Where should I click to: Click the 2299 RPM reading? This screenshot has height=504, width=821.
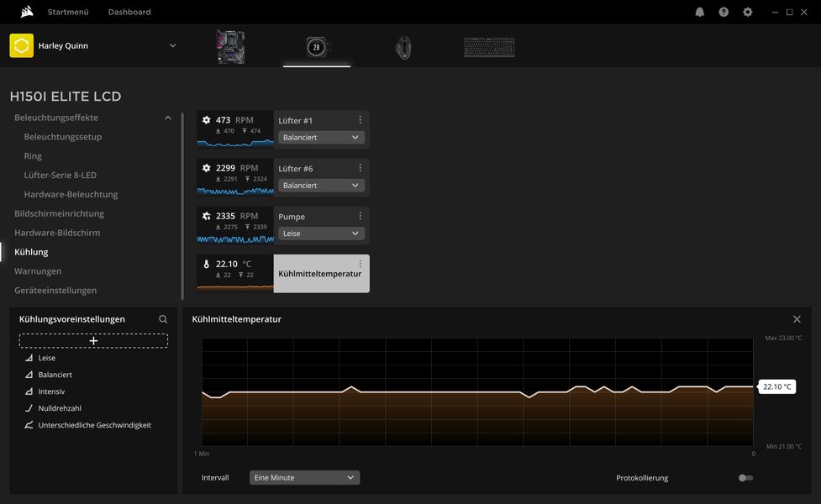[237, 168]
